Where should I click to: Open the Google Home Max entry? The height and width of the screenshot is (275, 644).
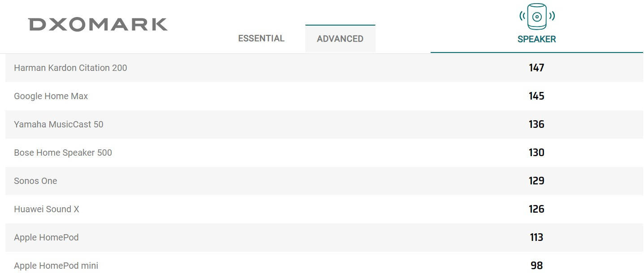point(51,96)
